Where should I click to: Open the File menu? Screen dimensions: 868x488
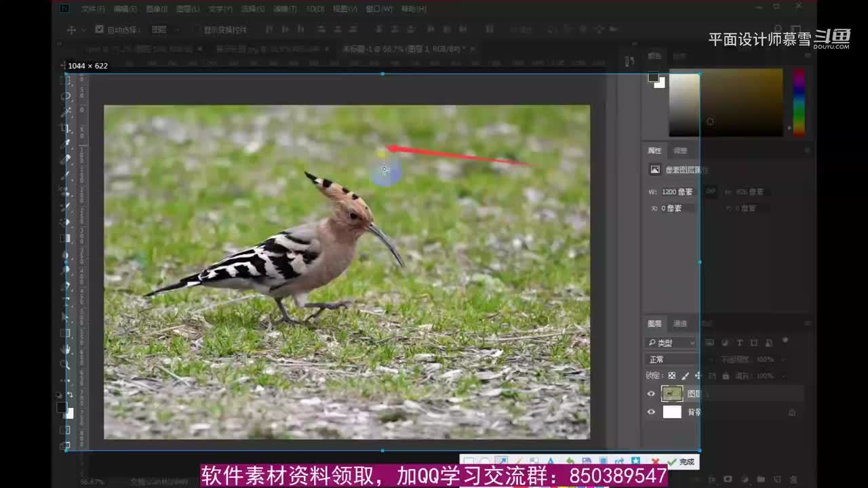(x=93, y=9)
